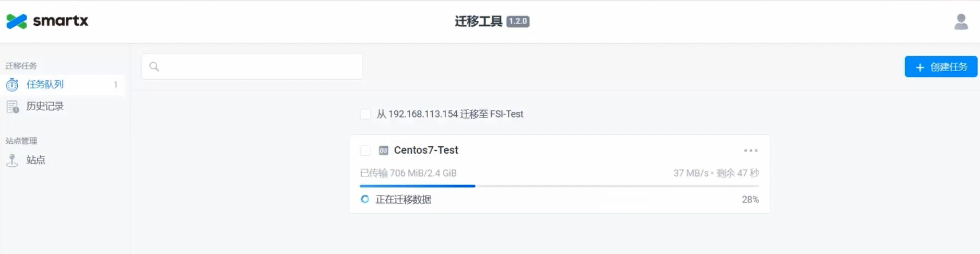Click the 历史记录 document icon

pyautogui.click(x=13, y=107)
